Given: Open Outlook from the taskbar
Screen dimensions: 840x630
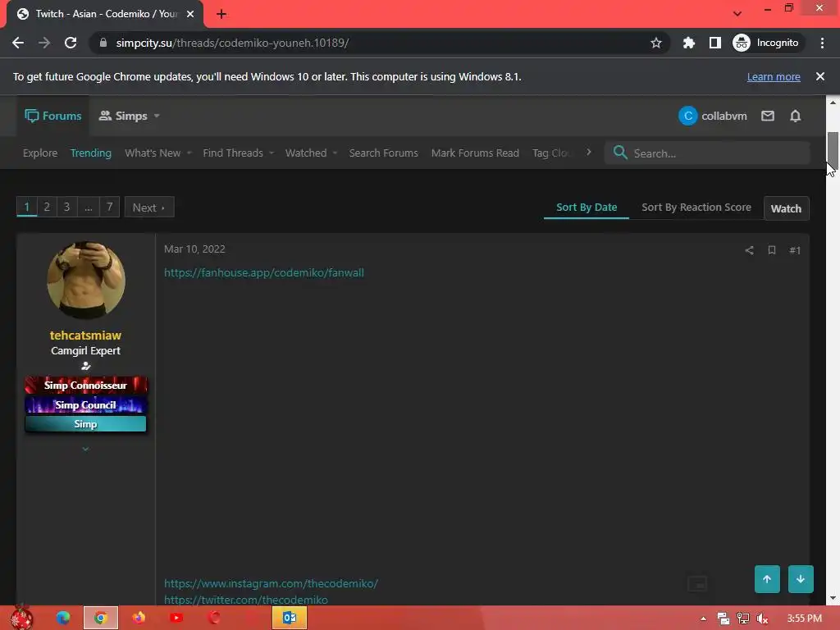Looking at the screenshot, I should click(290, 619).
